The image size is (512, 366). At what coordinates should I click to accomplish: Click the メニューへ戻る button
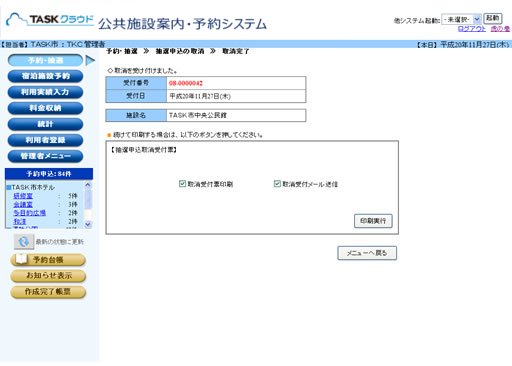(x=367, y=253)
